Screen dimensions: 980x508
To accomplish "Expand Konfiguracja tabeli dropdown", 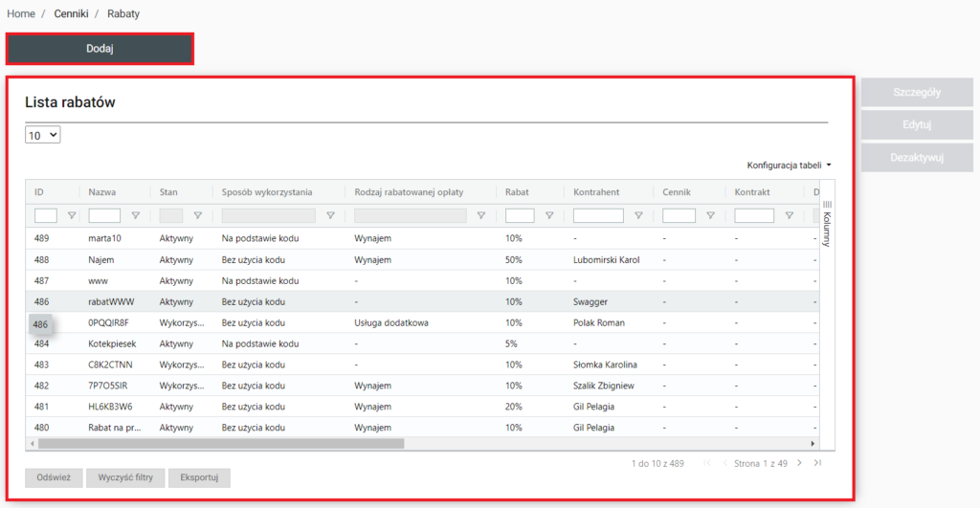I will pos(789,166).
